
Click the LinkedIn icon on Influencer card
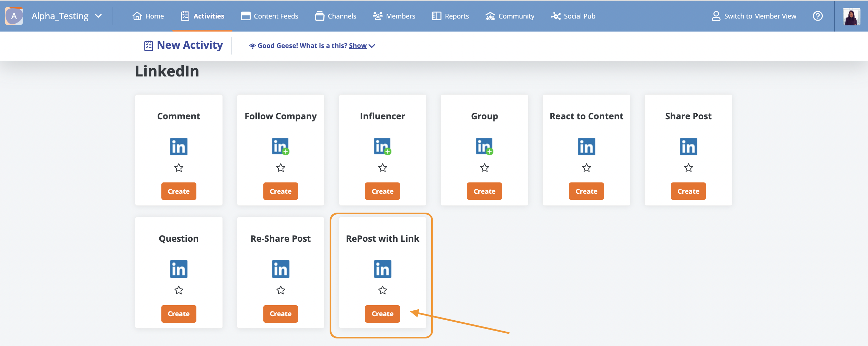click(x=382, y=146)
